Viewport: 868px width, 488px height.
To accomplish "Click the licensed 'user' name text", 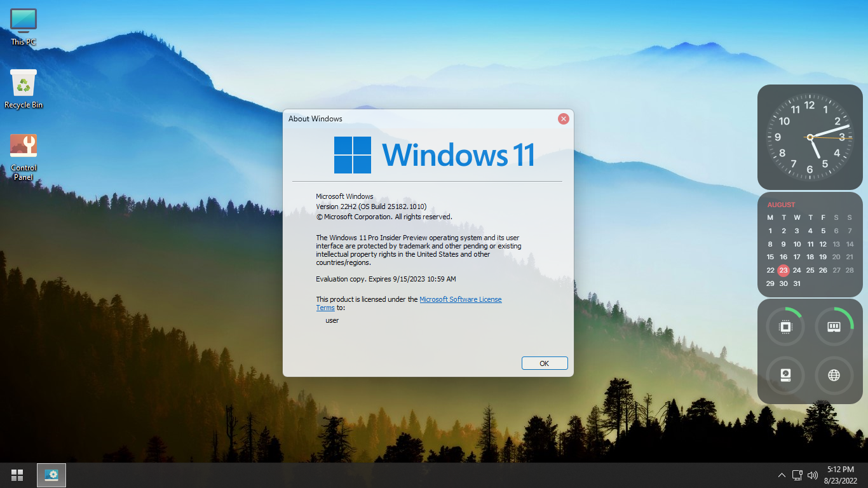I will click(332, 320).
